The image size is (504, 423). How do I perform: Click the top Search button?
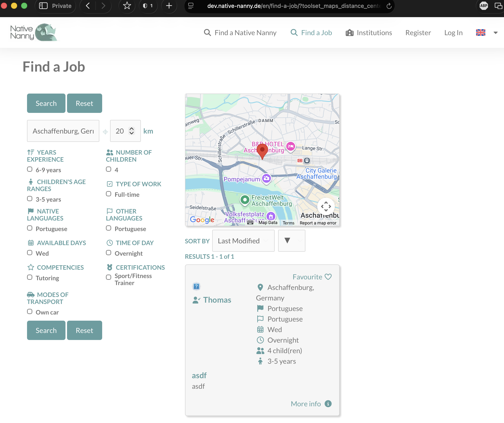tap(46, 103)
